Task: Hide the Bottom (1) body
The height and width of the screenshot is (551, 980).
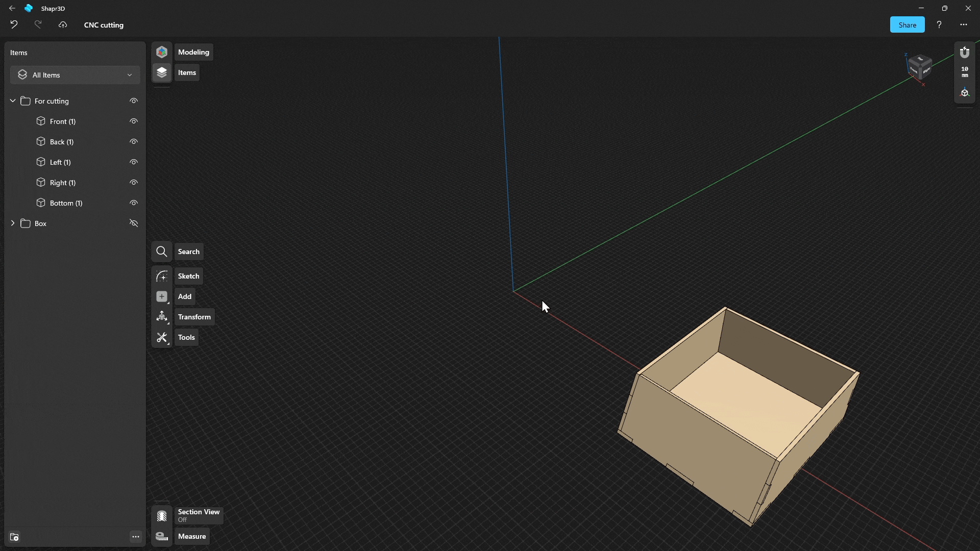Action: (x=134, y=203)
